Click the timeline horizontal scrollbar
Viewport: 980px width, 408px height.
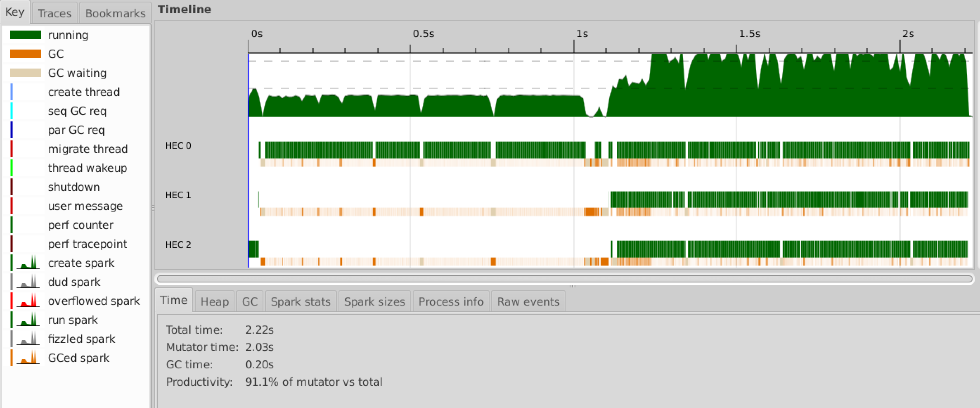(564, 279)
